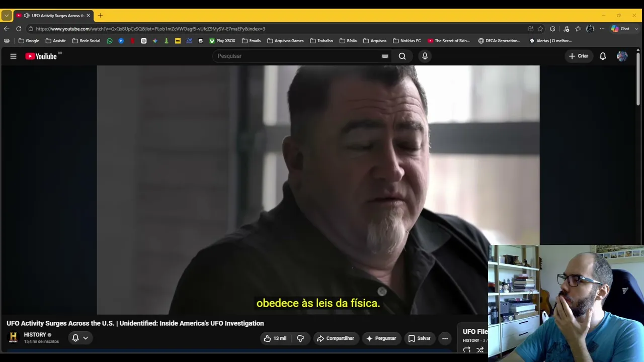Image resolution: width=644 pixels, height=362 pixels.
Task: Open the YouTube guide hamburger menu
Action: [14, 56]
